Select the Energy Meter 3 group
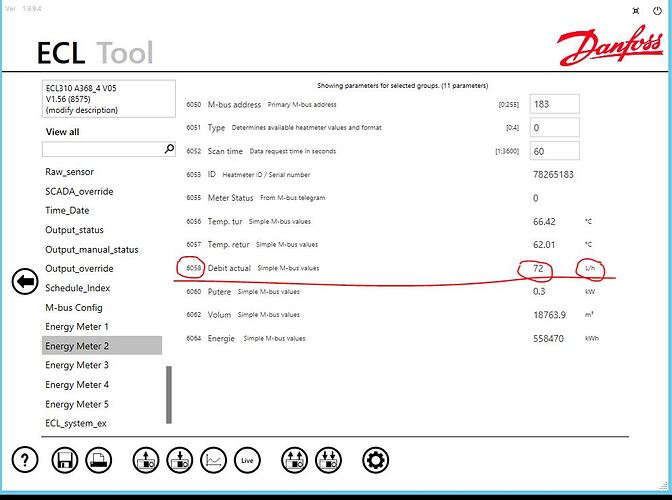The height and width of the screenshot is (500, 672). click(77, 365)
